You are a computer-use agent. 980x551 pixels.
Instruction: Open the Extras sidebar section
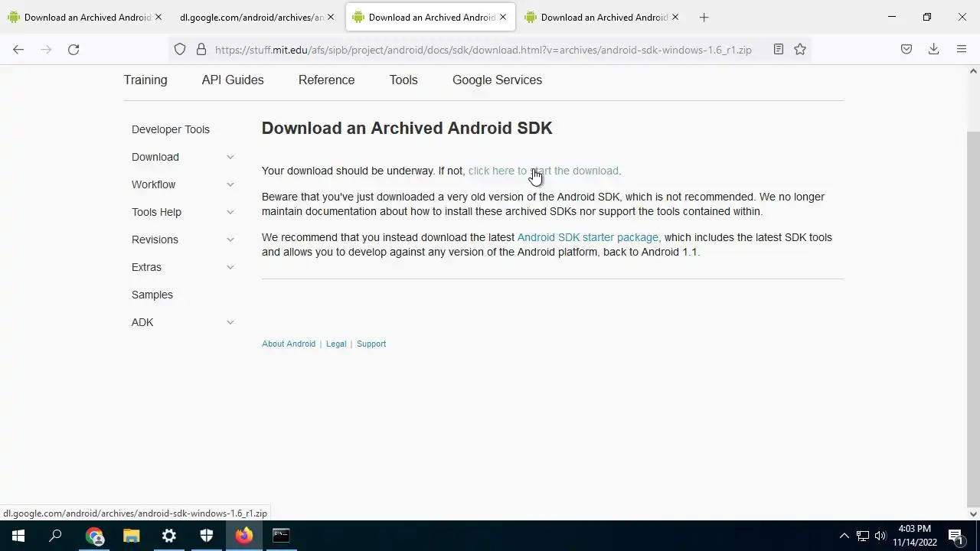point(146,267)
